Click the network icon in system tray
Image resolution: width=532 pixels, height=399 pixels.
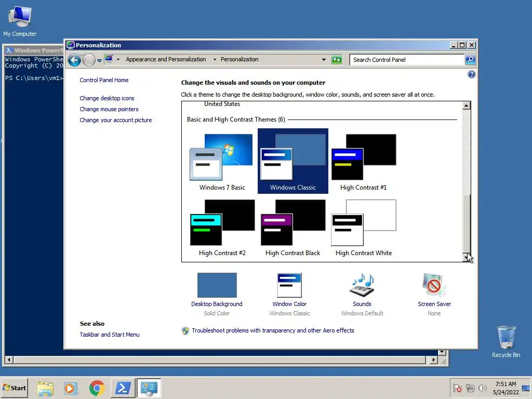pos(470,388)
